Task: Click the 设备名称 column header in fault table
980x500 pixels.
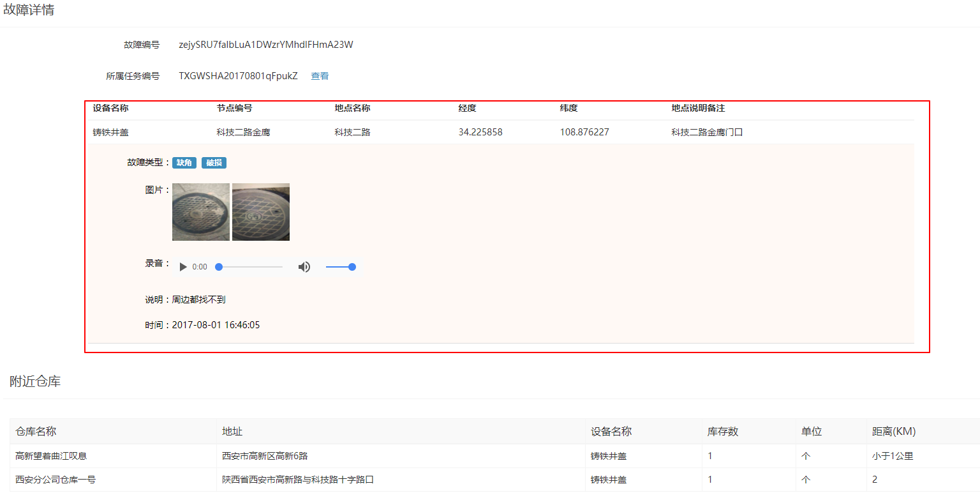Action: point(110,109)
